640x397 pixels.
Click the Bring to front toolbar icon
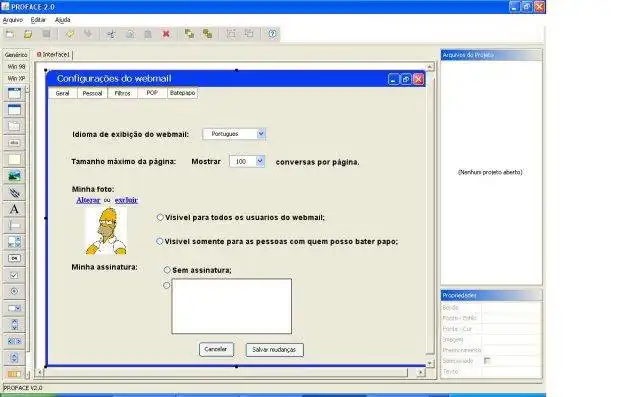click(189, 34)
